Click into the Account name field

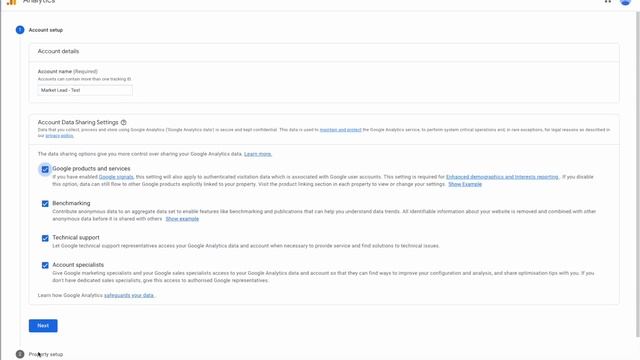click(x=85, y=90)
